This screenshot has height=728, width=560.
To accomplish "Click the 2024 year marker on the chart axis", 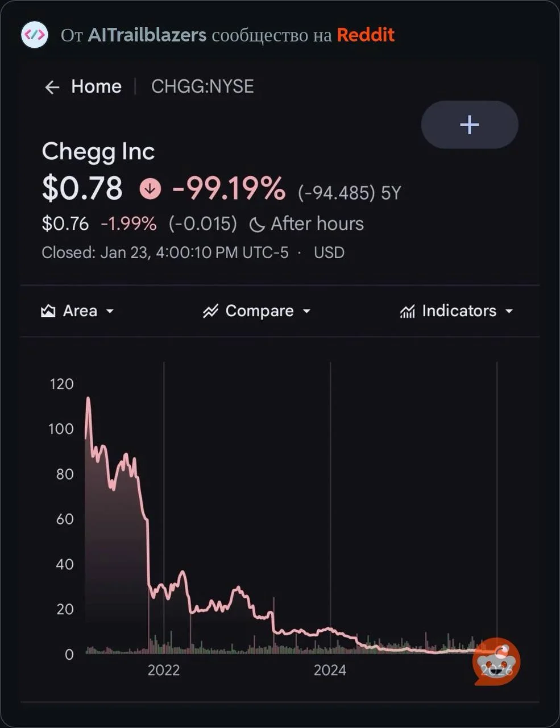I will pos(330,670).
